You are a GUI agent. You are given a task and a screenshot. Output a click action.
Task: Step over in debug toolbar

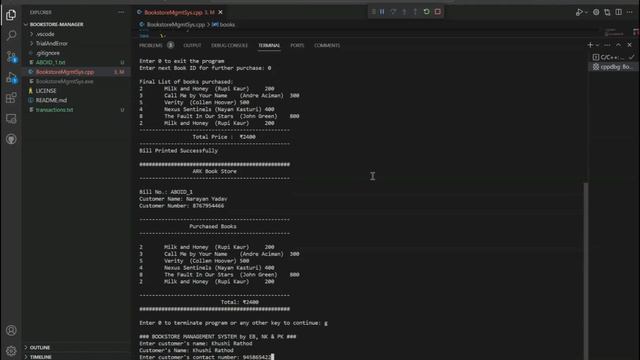point(393,12)
